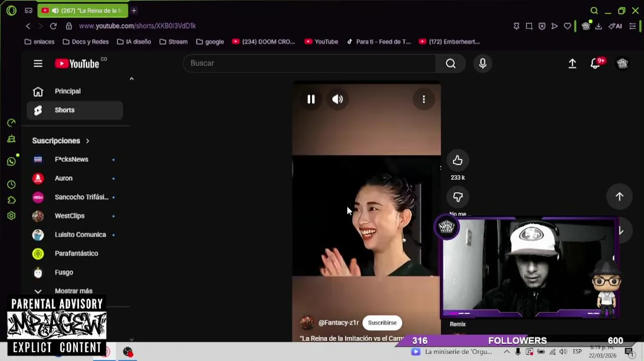Open Settings gear in Opera sidebar

(12, 216)
